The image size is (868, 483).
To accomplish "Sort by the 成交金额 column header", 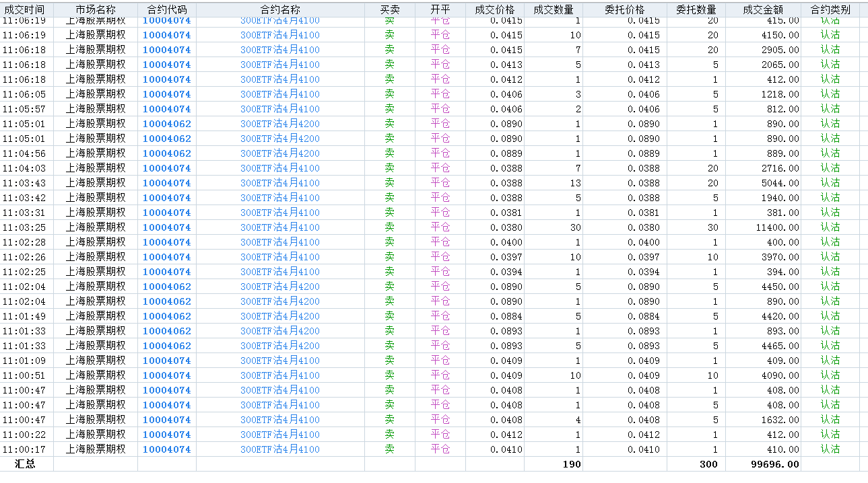I will click(764, 10).
